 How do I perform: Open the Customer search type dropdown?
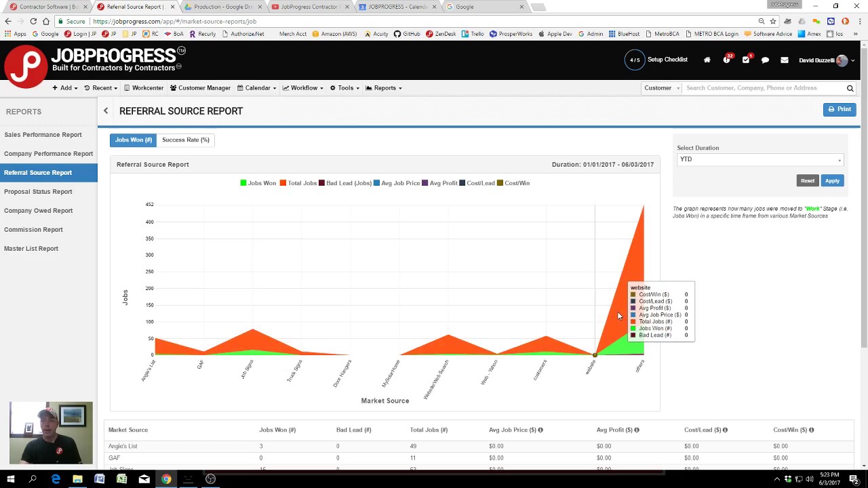coord(661,88)
